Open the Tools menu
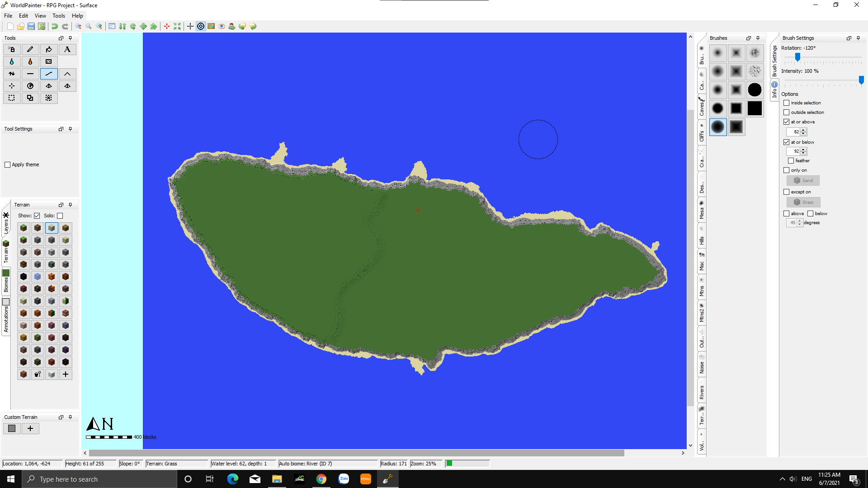Image resolution: width=868 pixels, height=488 pixels. pos(59,15)
